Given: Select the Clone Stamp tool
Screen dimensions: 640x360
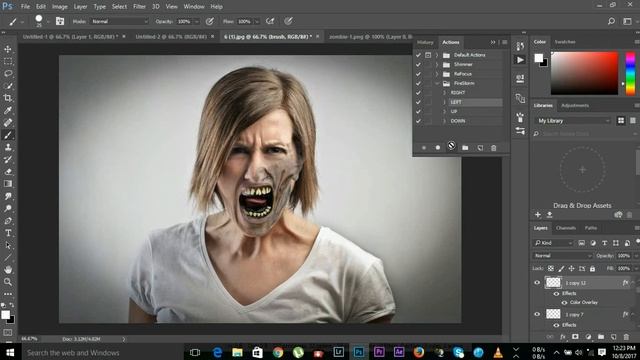Looking at the screenshot, I should (x=8, y=147).
